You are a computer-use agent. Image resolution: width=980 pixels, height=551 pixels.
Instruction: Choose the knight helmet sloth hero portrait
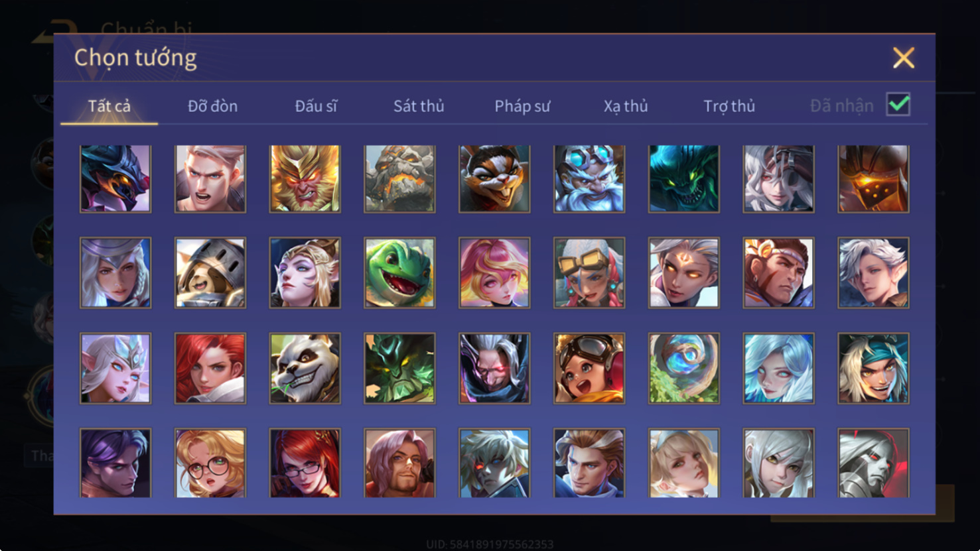(x=210, y=273)
